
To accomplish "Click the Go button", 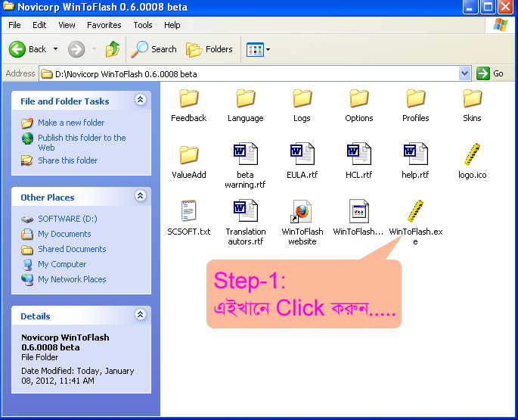I will click(x=490, y=73).
